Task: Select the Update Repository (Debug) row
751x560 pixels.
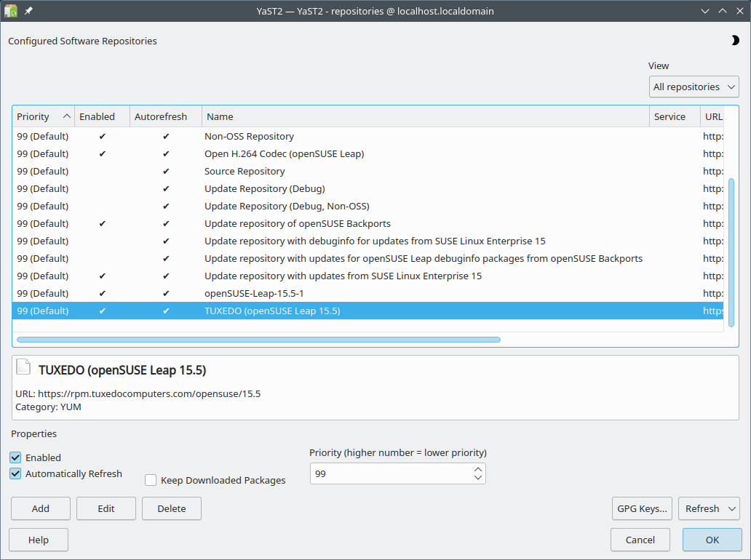Action: click(x=367, y=188)
